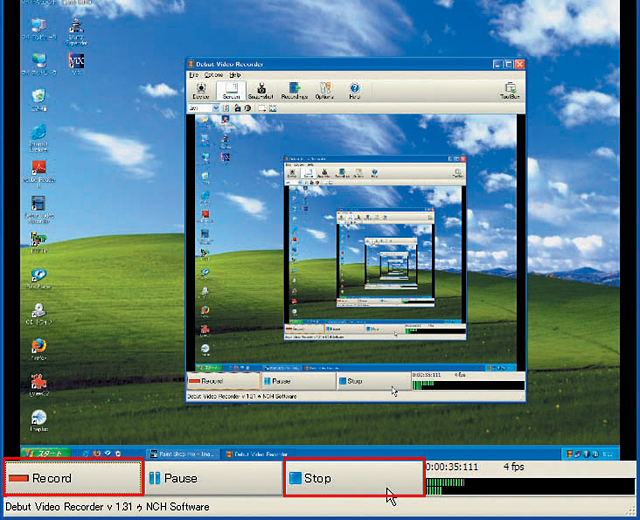This screenshot has width=640, height=520.
Task: Click the picture-like icon in nested secondary toolbar
Action: click(x=273, y=108)
